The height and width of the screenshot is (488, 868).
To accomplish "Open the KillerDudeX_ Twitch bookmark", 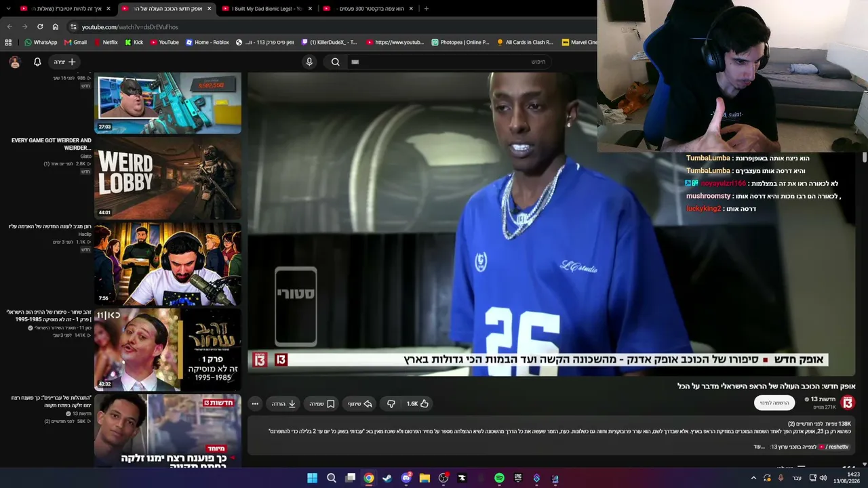I will click(329, 42).
